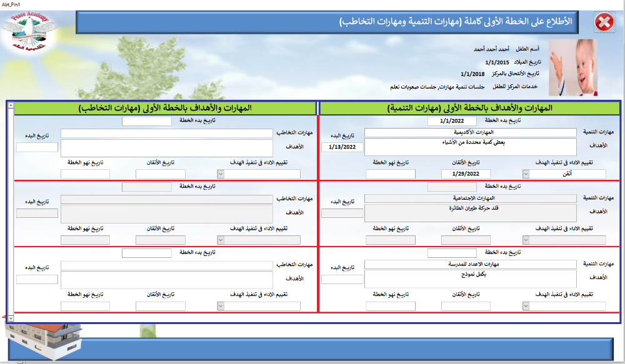Click plan start date in first مهارات التخاطب section

[147, 121]
